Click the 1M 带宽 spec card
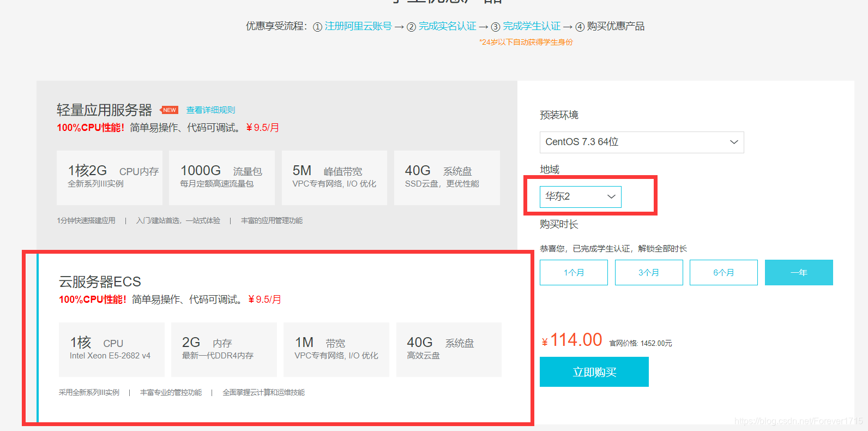This screenshot has height=431, width=868. pos(336,350)
